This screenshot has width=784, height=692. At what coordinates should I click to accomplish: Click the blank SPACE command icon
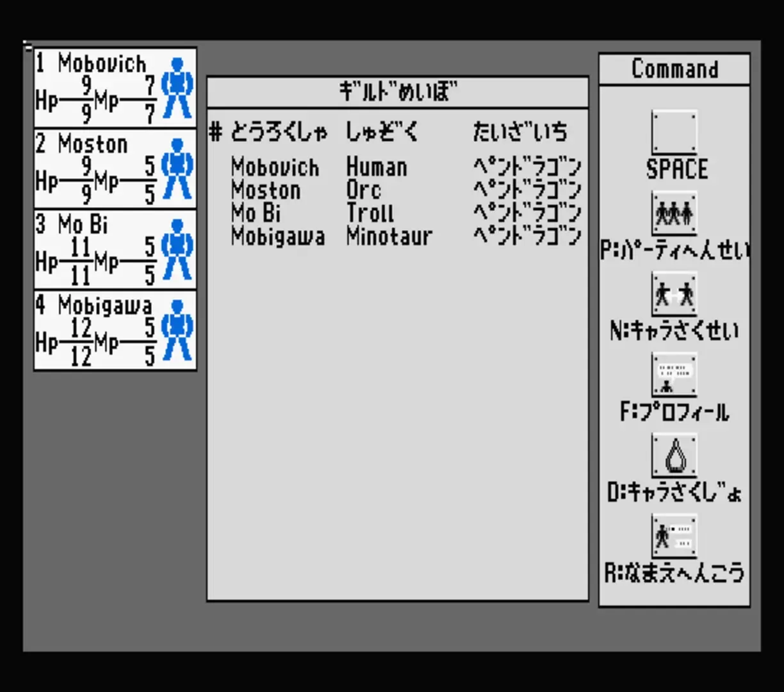(x=674, y=133)
